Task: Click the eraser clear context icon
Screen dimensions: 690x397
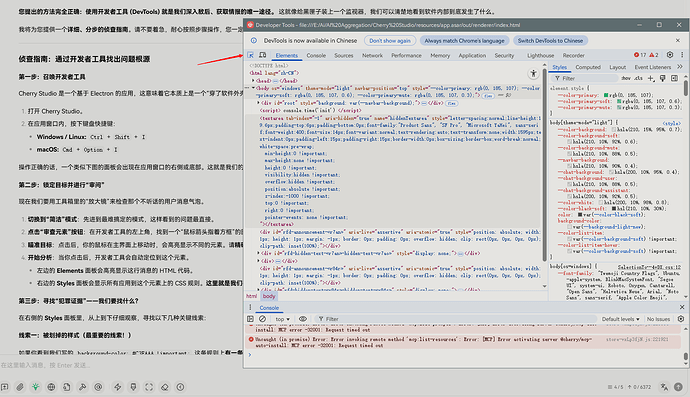Action: 165,387
